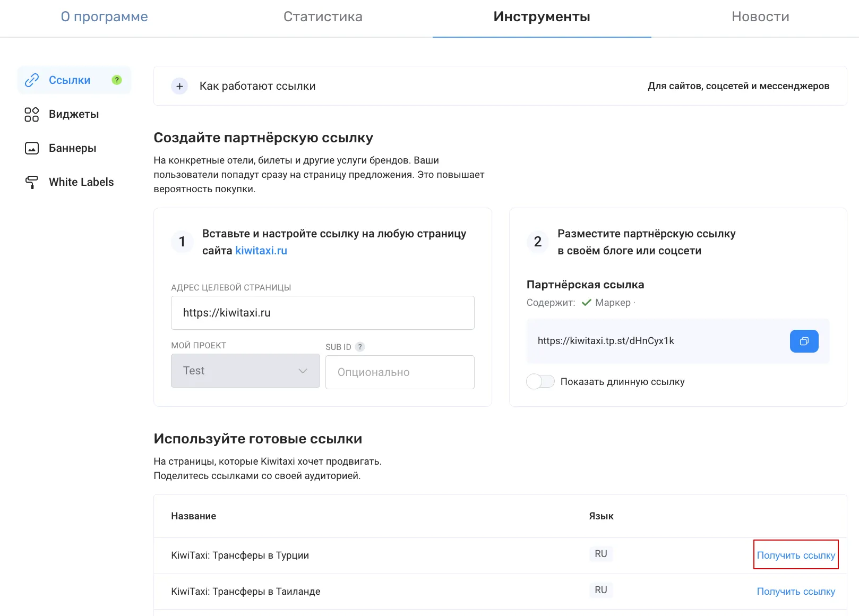Click the Используйте готовые ссылки heading
Image resolution: width=859 pixels, height=616 pixels.
coord(258,439)
